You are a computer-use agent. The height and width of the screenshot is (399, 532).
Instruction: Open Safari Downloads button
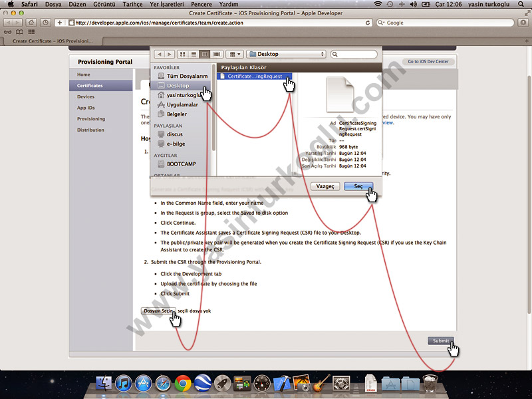tap(523, 23)
